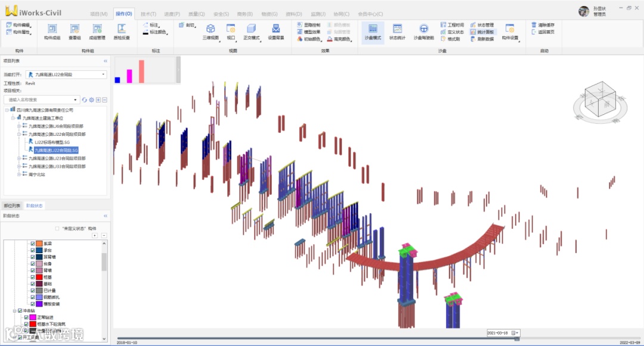Expand the LJ23合同段项目部 tree node
Viewport: 644px width, 346px height.
pyautogui.click(x=19, y=158)
